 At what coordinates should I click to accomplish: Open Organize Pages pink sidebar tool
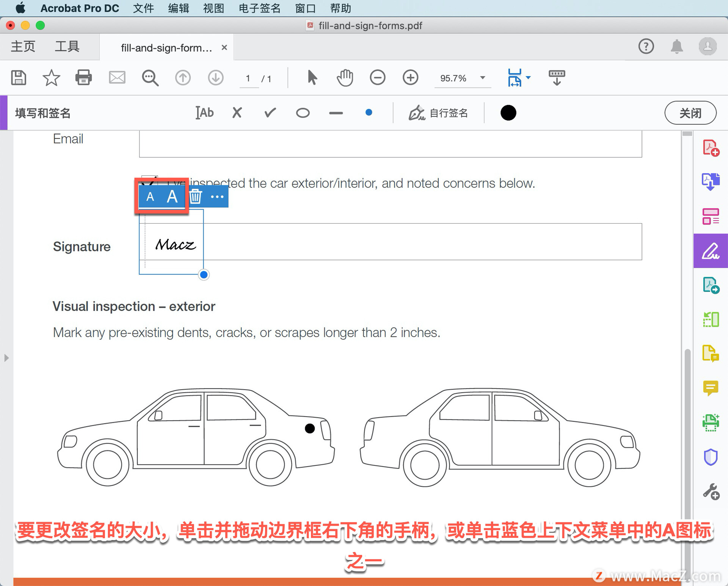(x=711, y=216)
